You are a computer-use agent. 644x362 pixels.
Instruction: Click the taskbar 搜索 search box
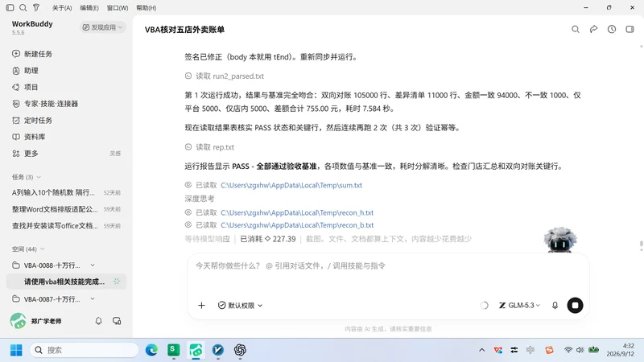coord(85,350)
